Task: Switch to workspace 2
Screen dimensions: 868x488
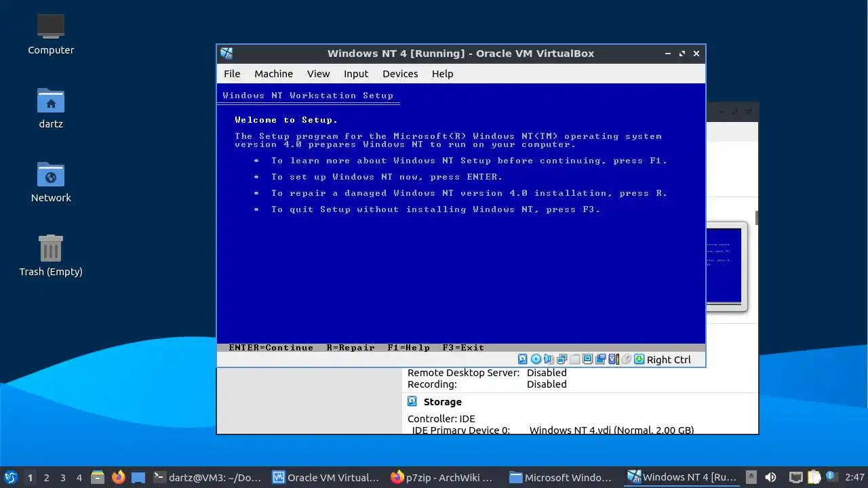Action: click(x=46, y=477)
